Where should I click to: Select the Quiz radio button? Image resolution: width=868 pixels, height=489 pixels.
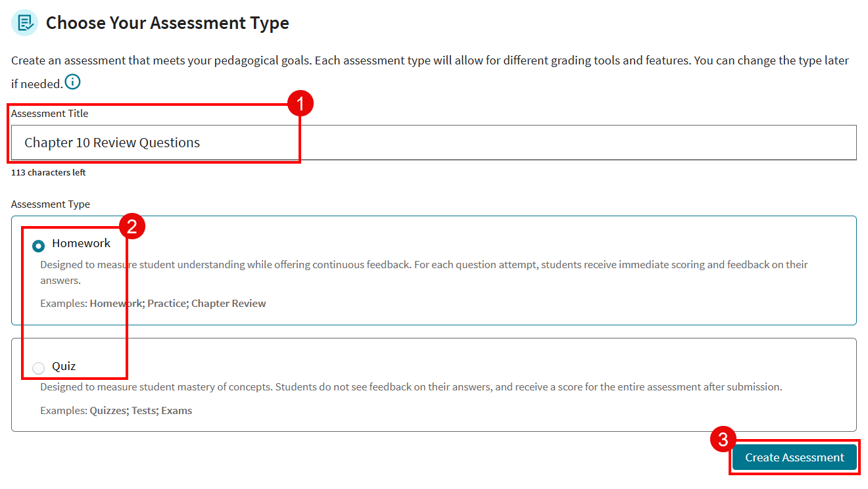(39, 368)
